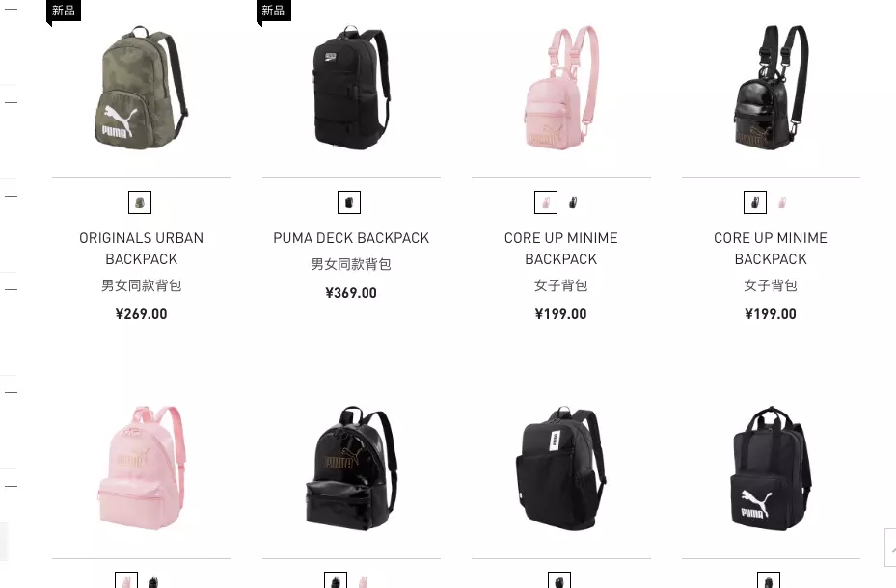Open the pink CORE UP MINIME BACKPACK title
This screenshot has height=588, width=896.
(561, 249)
